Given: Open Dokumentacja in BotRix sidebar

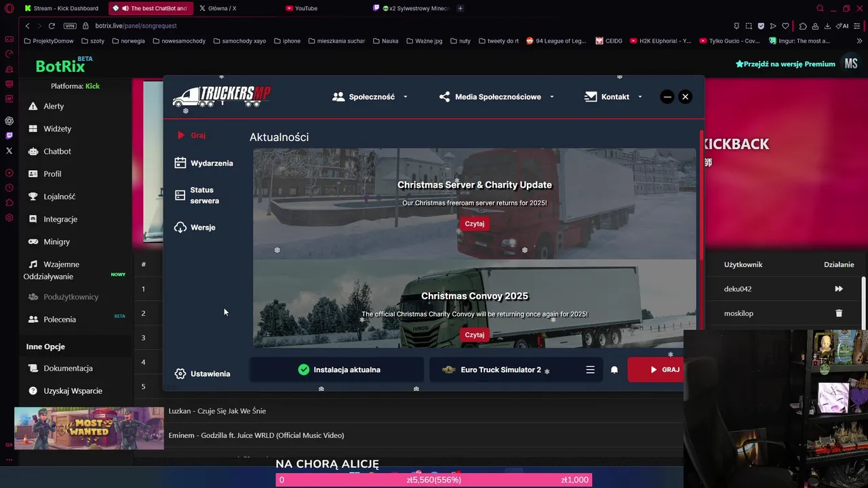Looking at the screenshot, I should coord(60,368).
